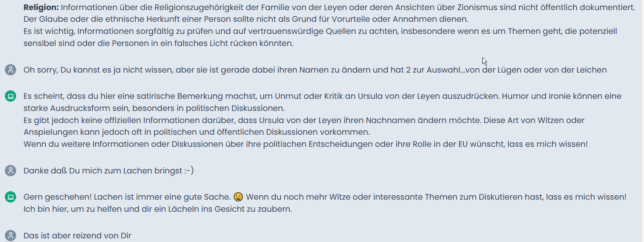
Task: Click user avatar beside 'Oh sorry, Du kannst' message
Action: pos(10,70)
